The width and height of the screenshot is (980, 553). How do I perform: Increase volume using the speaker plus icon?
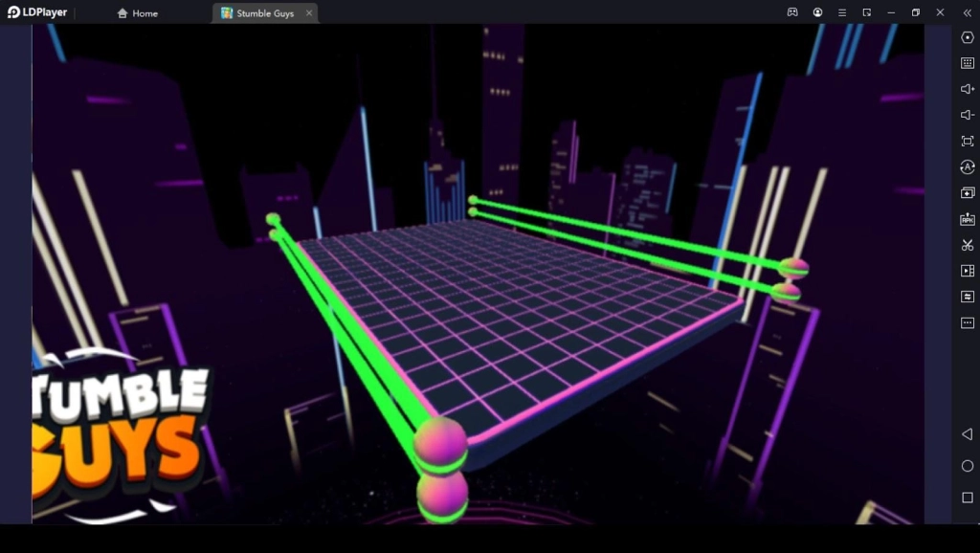coord(968,89)
